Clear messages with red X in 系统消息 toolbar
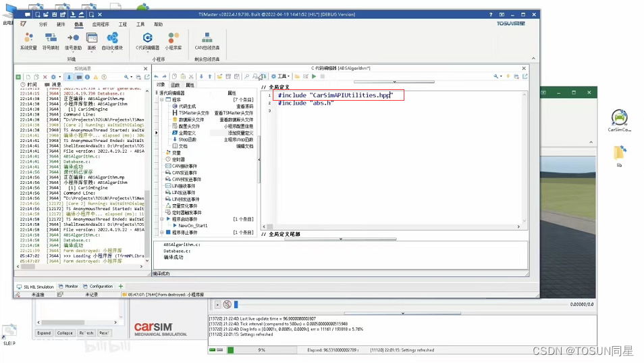Image resolution: width=644 pixels, height=363 pixels. pos(45,77)
